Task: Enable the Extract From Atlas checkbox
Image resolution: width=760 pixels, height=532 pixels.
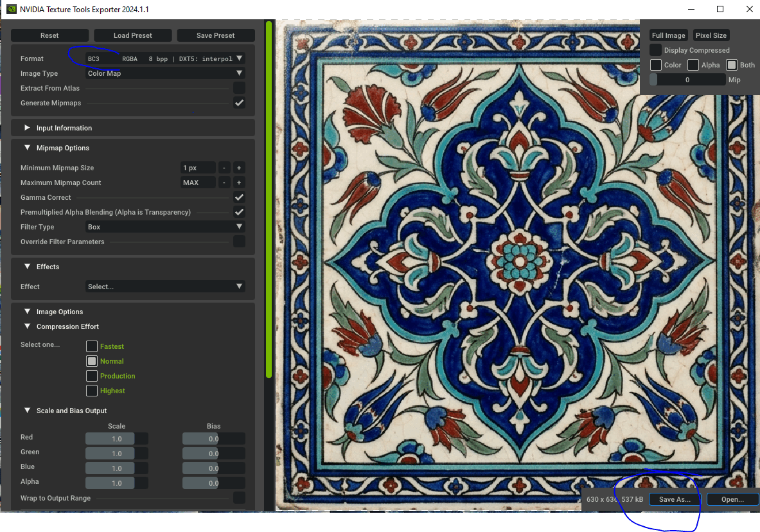Action: (239, 88)
